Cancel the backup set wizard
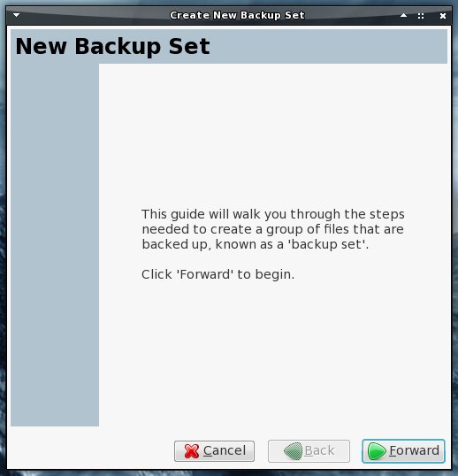458x476 pixels. [214, 451]
